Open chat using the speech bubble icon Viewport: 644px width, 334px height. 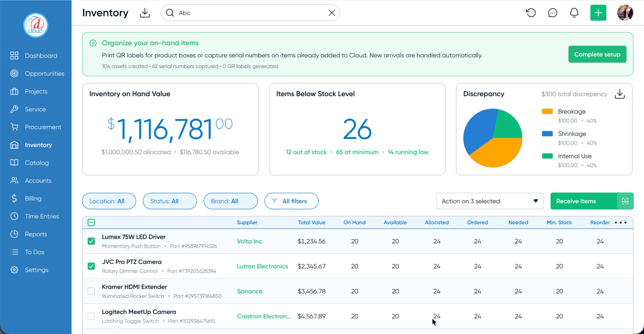(x=553, y=13)
